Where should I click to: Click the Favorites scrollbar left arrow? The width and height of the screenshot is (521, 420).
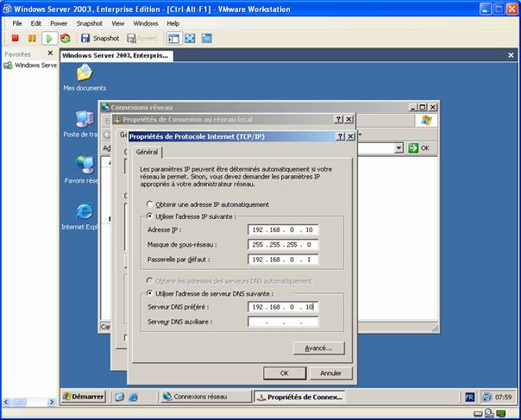(6, 402)
